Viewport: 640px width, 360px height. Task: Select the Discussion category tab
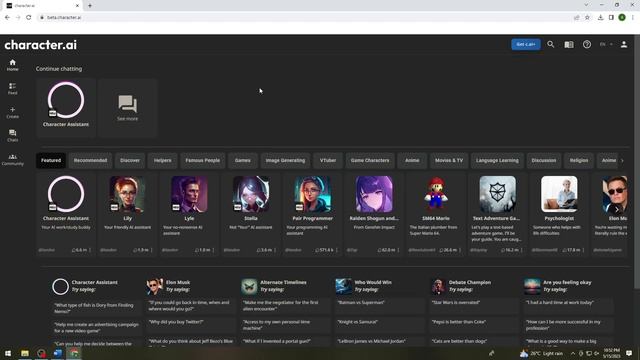click(x=544, y=160)
